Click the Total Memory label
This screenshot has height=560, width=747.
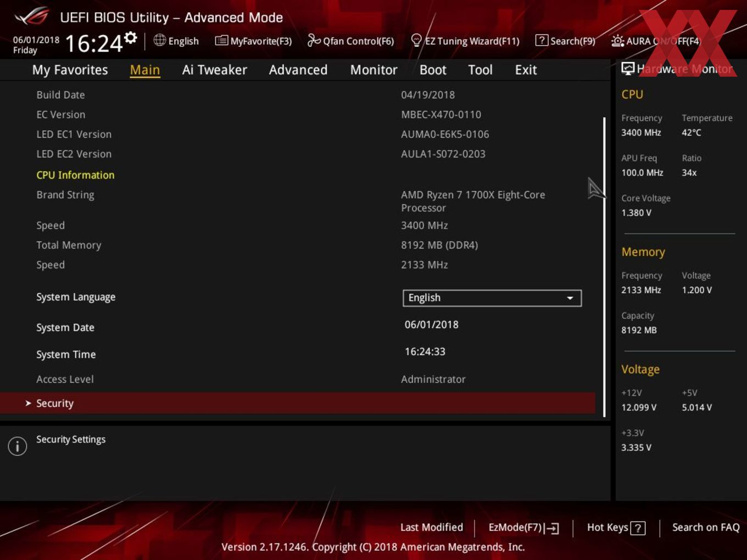click(69, 245)
